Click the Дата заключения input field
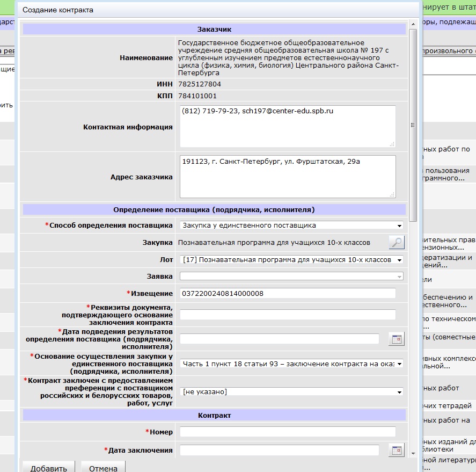476x472 pixels. click(279, 450)
